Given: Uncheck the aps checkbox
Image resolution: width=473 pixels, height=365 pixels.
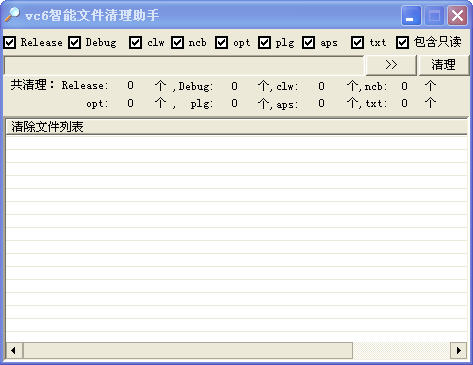Looking at the screenshot, I should click(x=308, y=43).
